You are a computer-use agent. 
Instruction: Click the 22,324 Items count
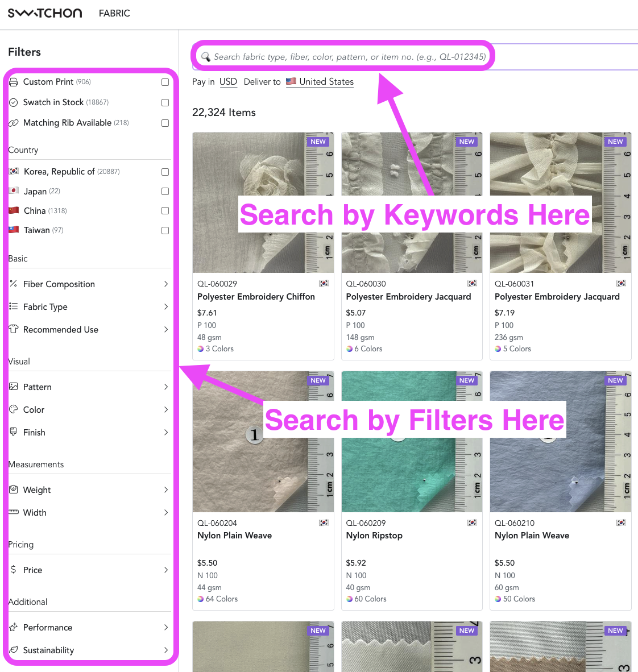pos(224,113)
